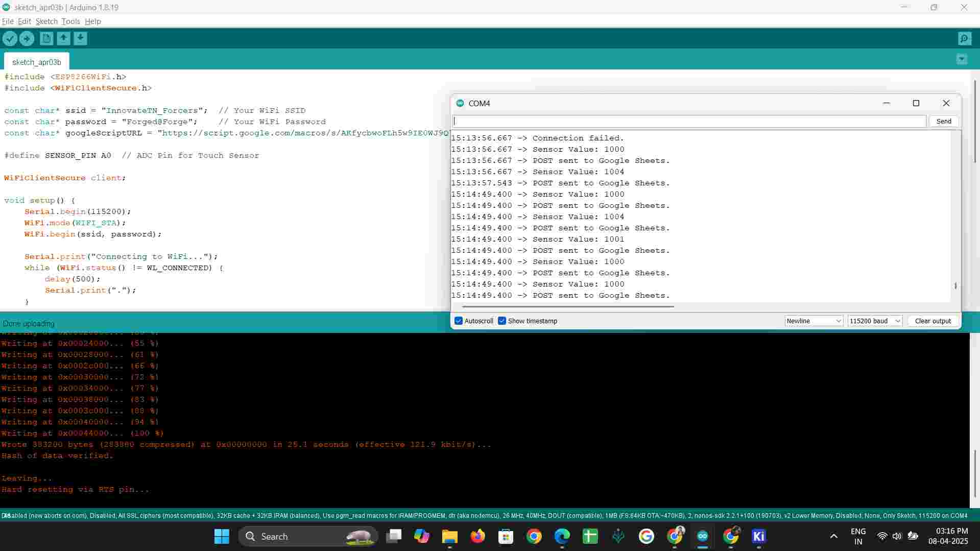The height and width of the screenshot is (551, 980).
Task: Click Send in the COM4 window
Action: tap(944, 121)
